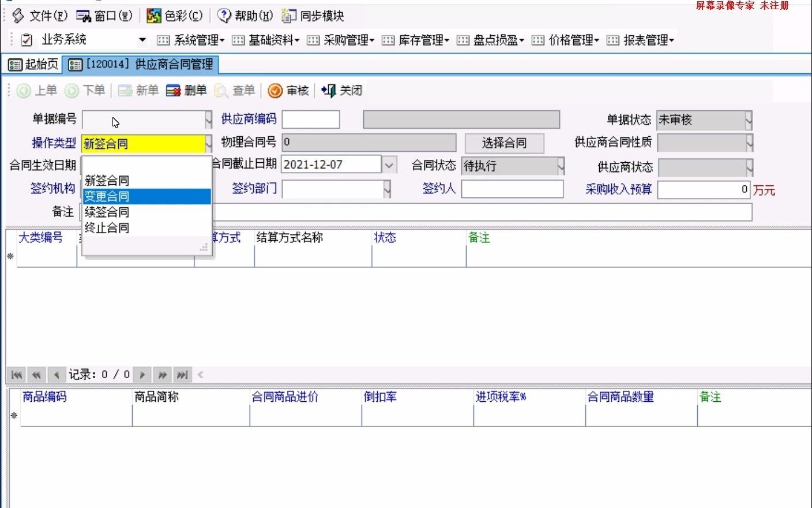The height and width of the screenshot is (508, 812).
Task: Click the 上单 previous document button
Action: [37, 91]
